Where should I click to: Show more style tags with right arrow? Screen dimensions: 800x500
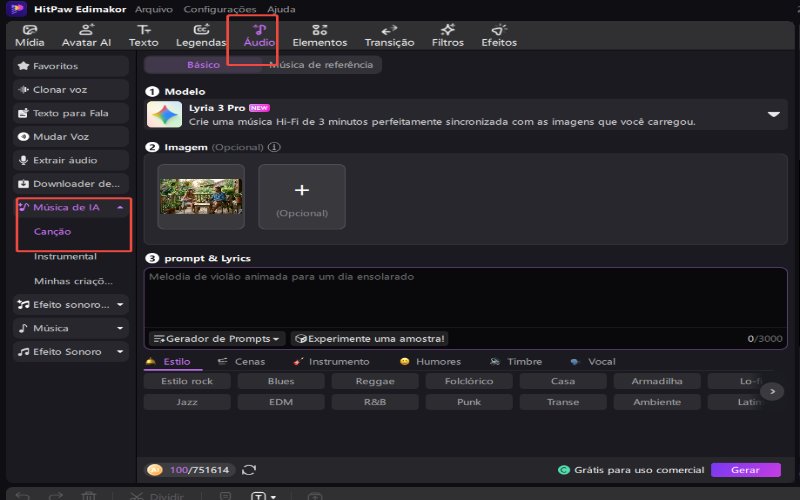click(x=772, y=391)
